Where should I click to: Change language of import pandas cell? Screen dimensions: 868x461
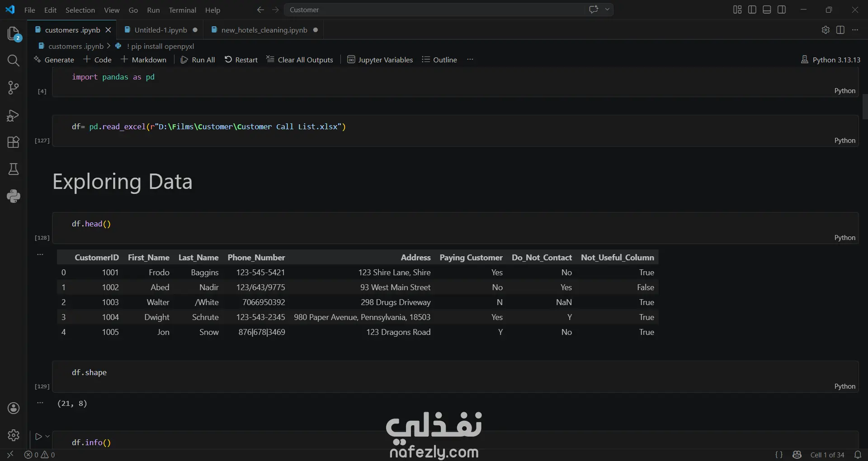point(844,91)
